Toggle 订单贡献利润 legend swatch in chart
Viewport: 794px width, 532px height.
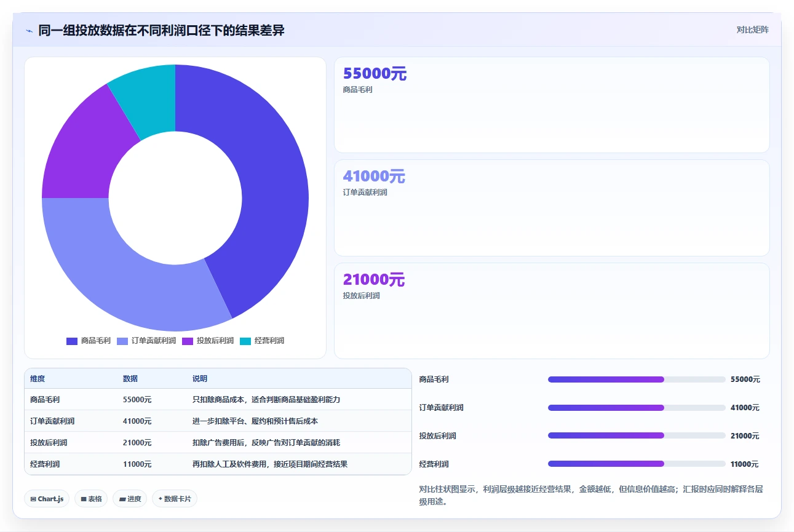tap(122, 341)
